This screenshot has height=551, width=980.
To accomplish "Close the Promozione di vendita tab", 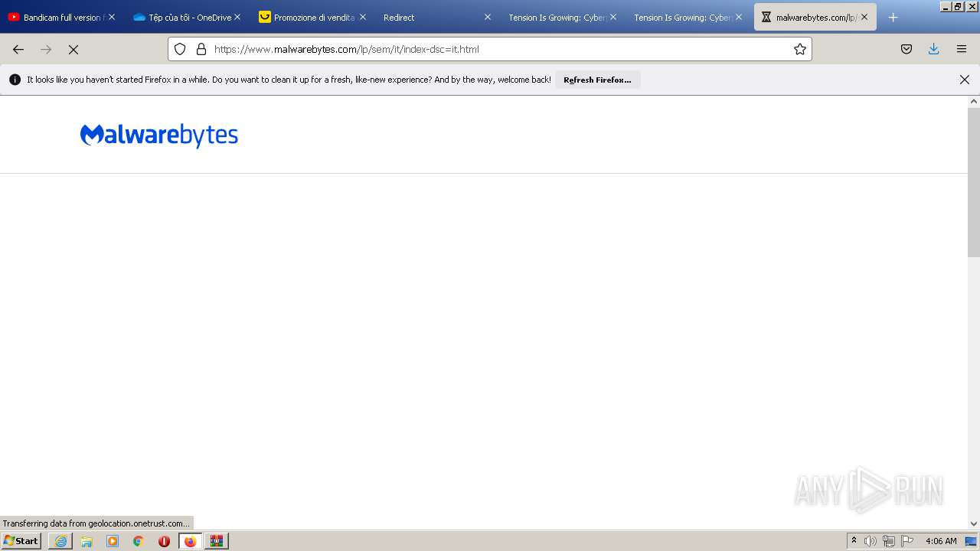I will 363,17.
